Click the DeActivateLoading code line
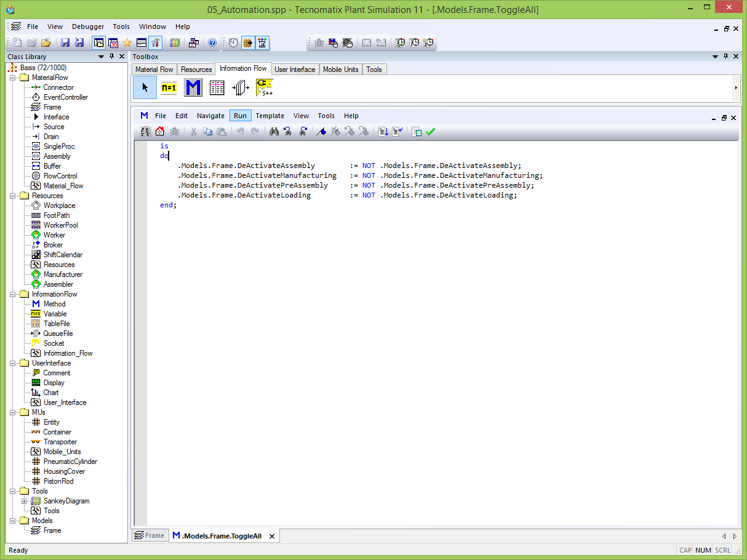 tap(348, 195)
